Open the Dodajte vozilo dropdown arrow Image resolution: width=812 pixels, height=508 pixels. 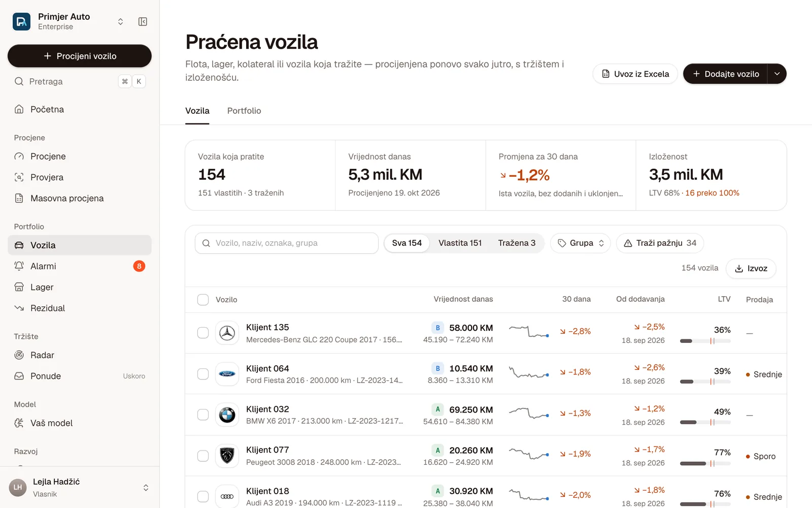pos(777,74)
